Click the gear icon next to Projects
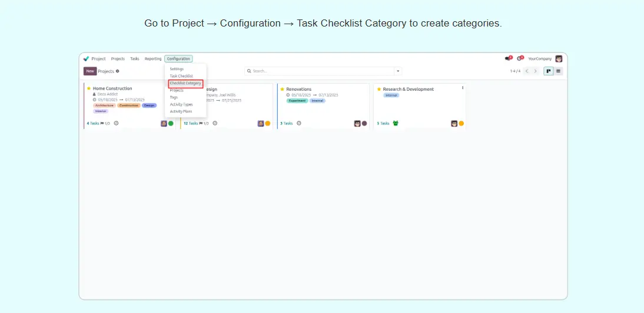The height and width of the screenshot is (313, 644). [117, 71]
